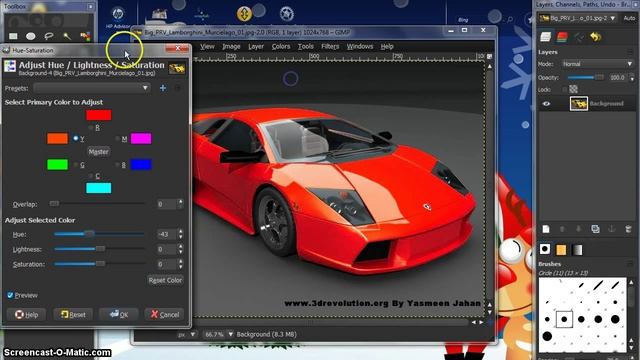Confirm the adjustment with OK
640x360 pixels.
pos(119,314)
